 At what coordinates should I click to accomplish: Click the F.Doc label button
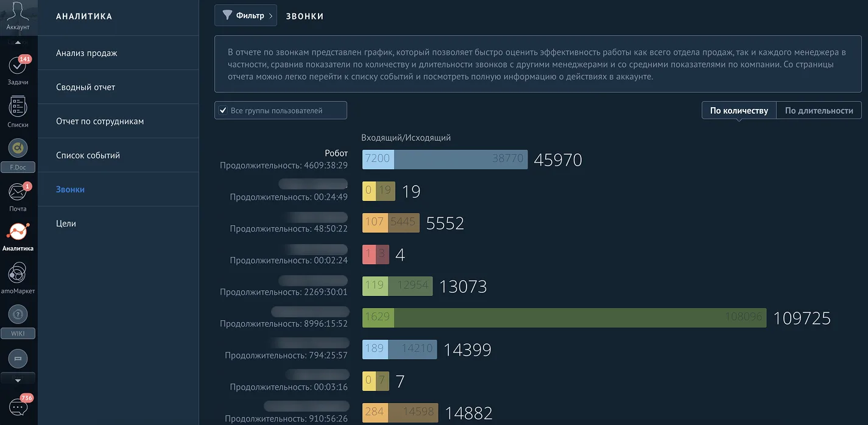(x=18, y=167)
